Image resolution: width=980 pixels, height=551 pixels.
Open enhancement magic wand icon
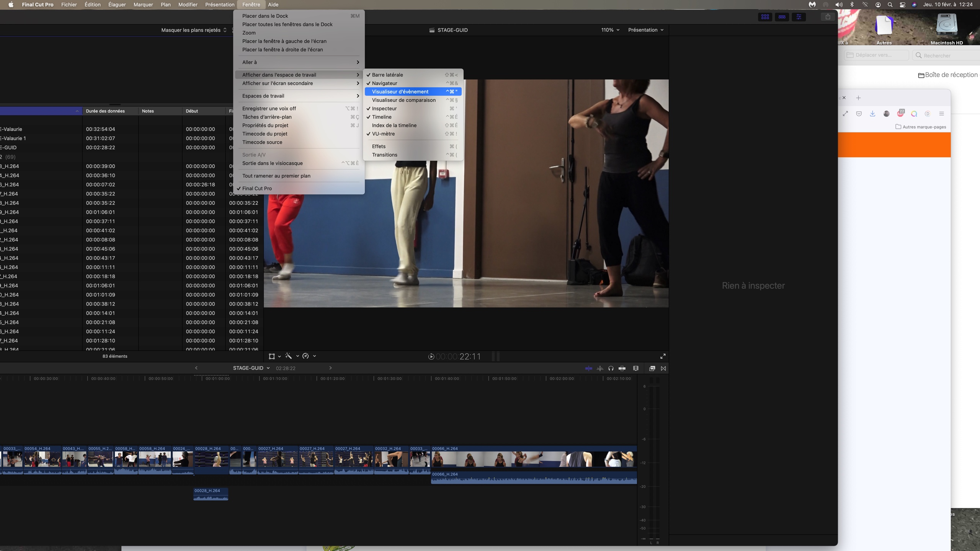(289, 356)
